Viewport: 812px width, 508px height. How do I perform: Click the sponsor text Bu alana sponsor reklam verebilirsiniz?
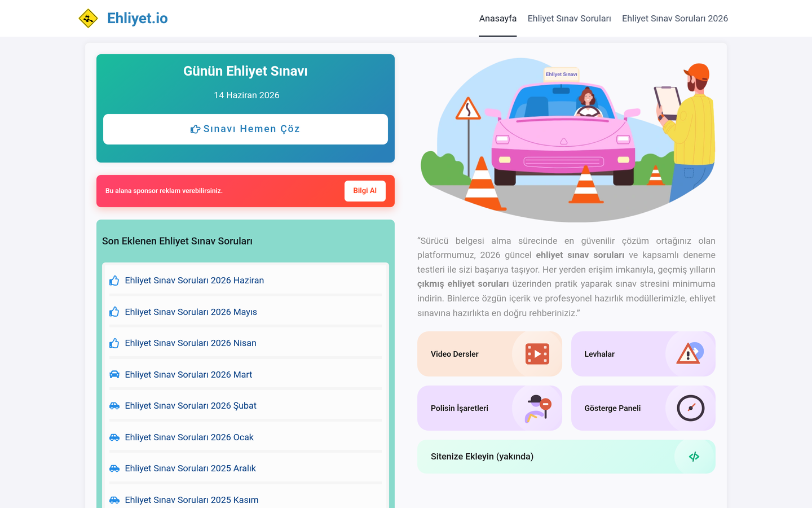pos(164,191)
